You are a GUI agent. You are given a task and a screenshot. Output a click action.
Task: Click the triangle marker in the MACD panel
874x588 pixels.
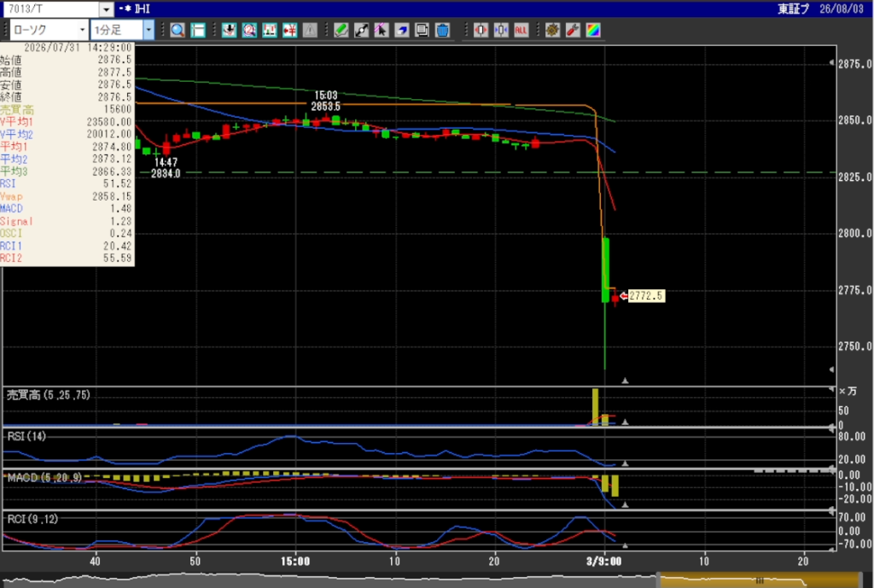pyautogui.click(x=626, y=504)
